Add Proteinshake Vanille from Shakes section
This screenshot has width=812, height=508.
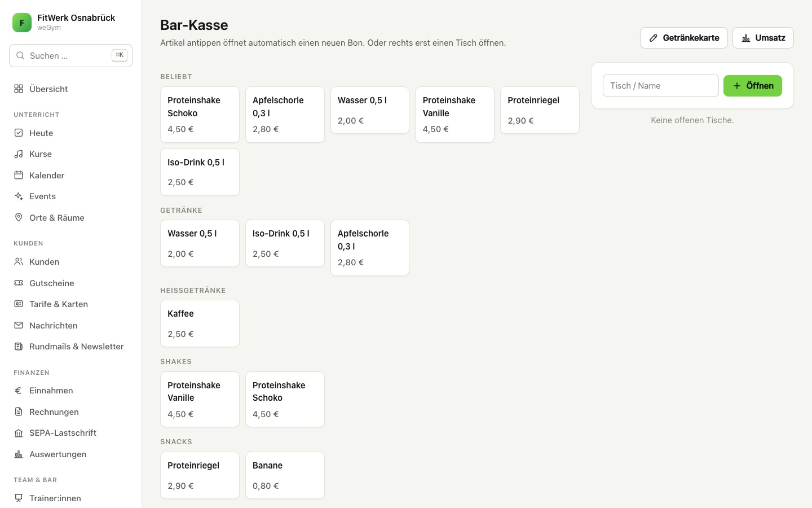pyautogui.click(x=200, y=400)
